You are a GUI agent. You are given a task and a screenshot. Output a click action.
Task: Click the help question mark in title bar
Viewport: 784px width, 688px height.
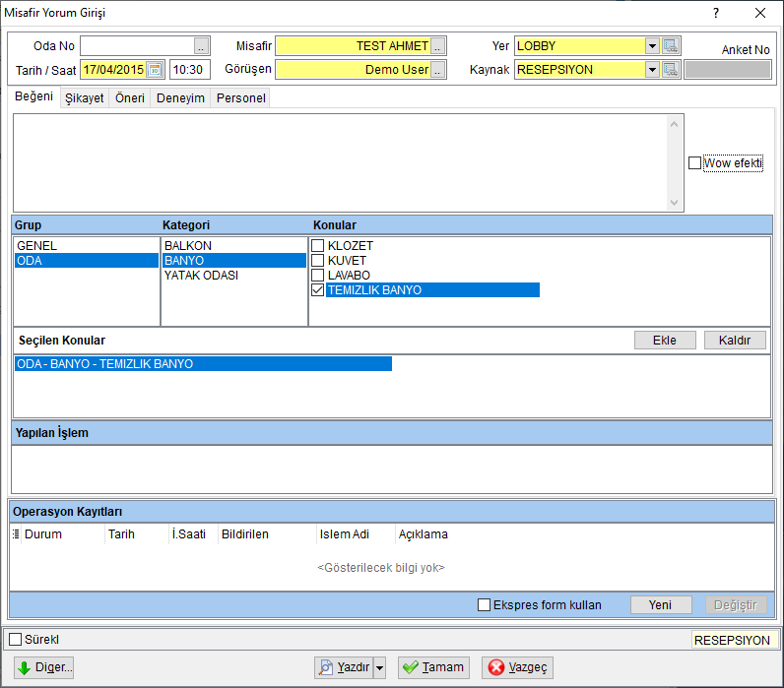coord(716,13)
